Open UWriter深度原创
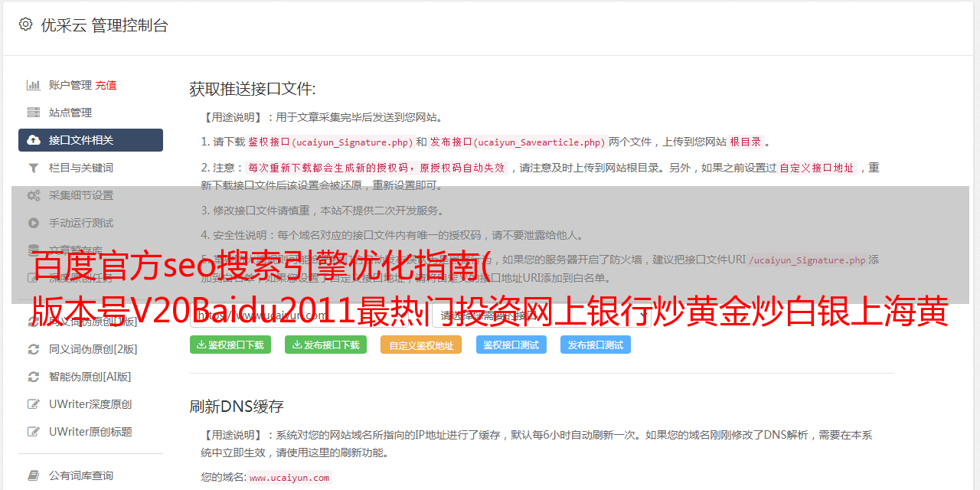 pyautogui.click(x=90, y=404)
